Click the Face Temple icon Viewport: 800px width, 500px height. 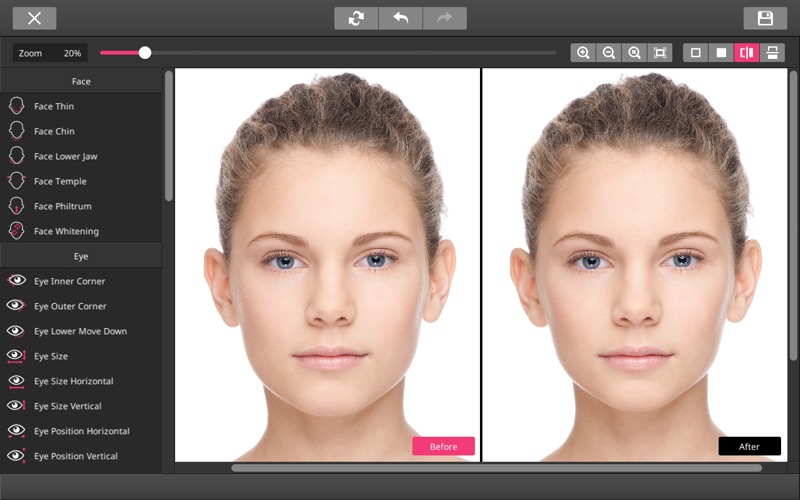click(16, 181)
